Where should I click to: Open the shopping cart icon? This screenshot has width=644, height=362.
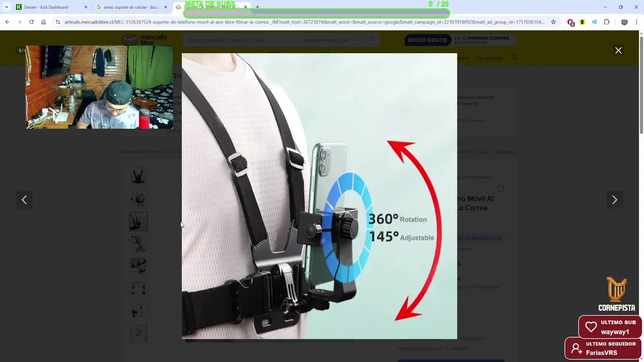[x=514, y=57]
